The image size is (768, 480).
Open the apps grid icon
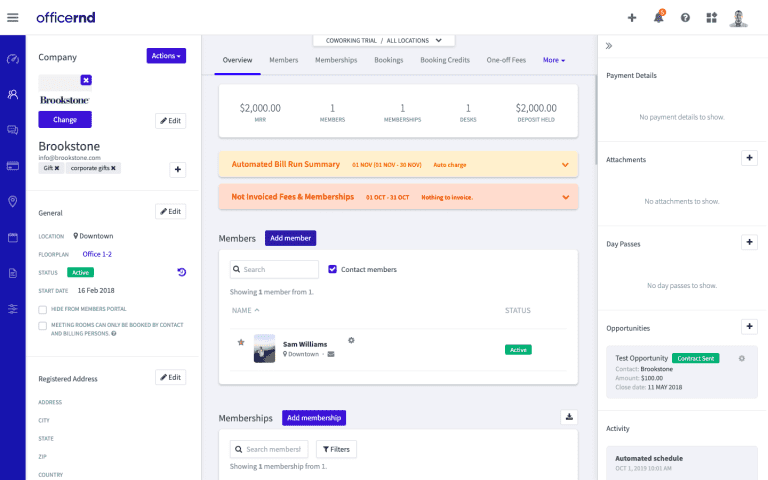712,18
